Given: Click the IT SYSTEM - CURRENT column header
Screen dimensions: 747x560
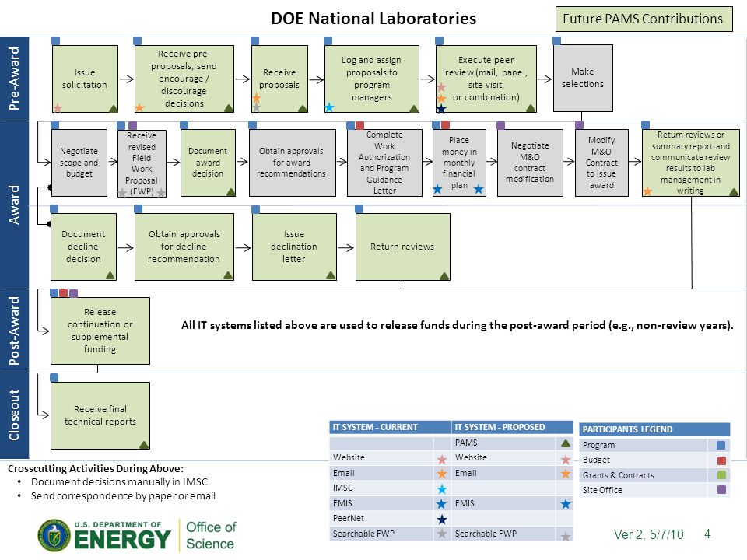Looking at the screenshot, I should click(x=390, y=427).
